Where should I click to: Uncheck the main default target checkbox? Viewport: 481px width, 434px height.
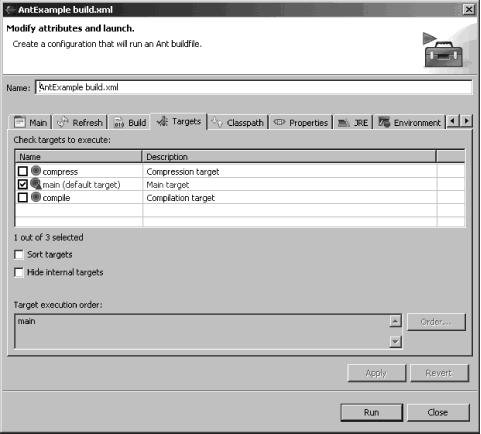(x=23, y=184)
